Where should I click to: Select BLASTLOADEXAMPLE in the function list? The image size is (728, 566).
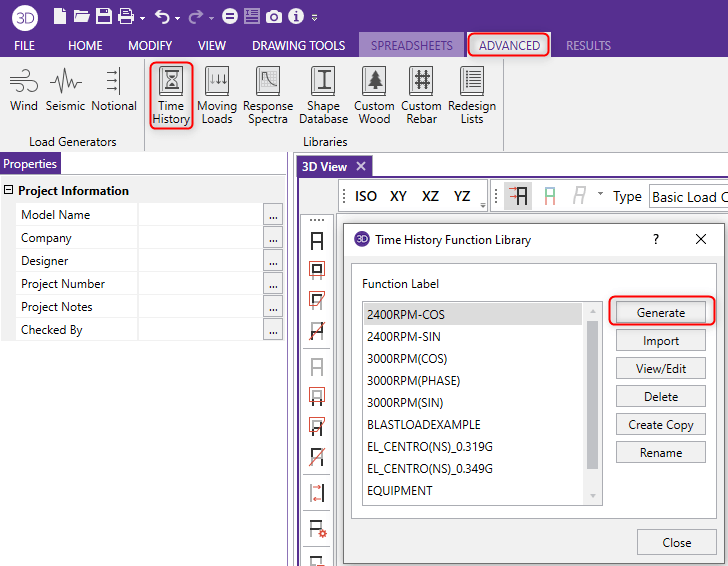point(423,425)
